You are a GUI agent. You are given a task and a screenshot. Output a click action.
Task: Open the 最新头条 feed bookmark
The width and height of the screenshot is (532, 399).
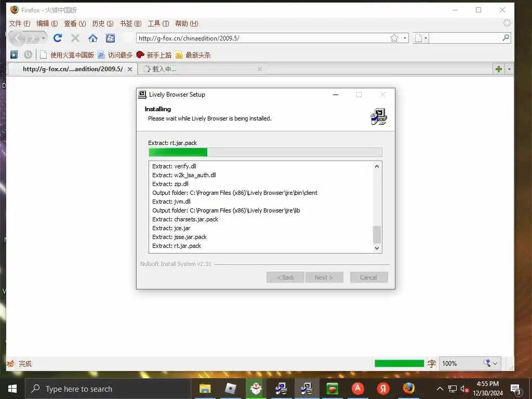click(x=193, y=55)
